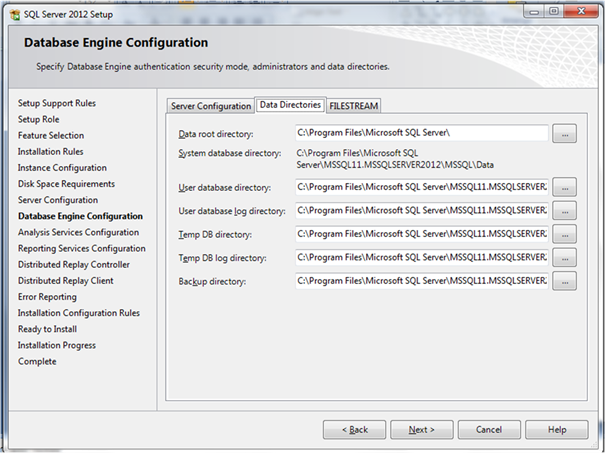Cancel the SQL Server setup
This screenshot has width=605, height=453.
click(489, 429)
